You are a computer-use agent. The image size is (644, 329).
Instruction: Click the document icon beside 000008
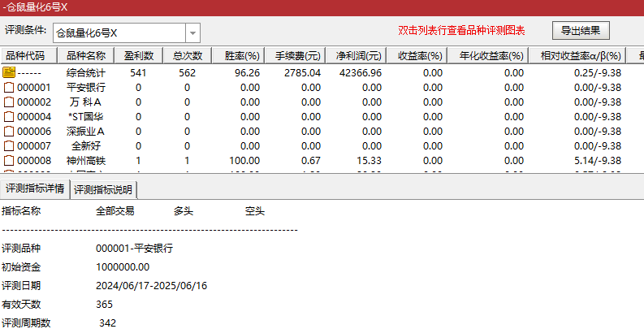click(9, 161)
